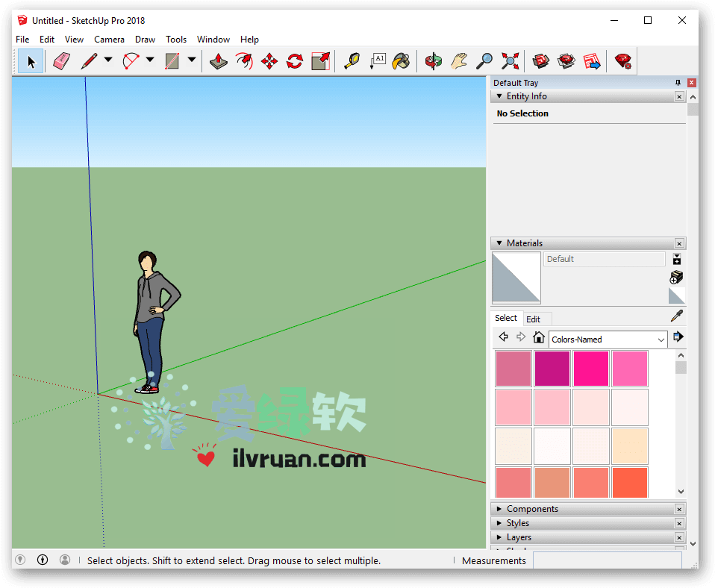Choose the Offset tool

pyautogui.click(x=244, y=61)
